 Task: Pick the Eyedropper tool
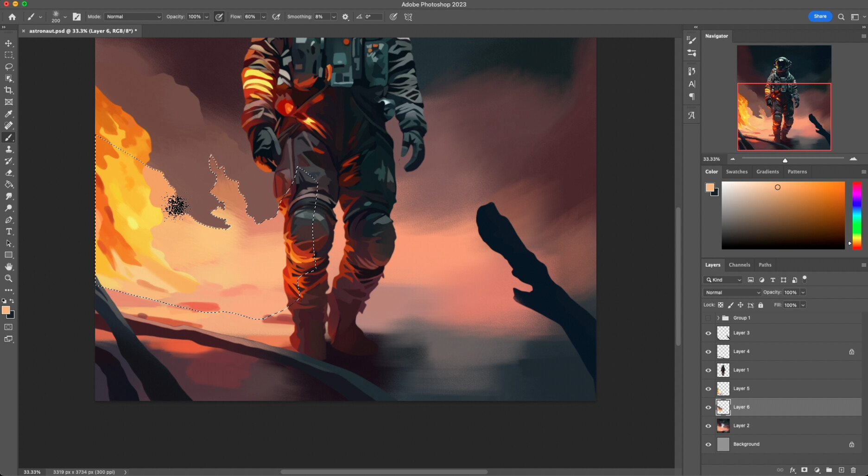(8, 114)
